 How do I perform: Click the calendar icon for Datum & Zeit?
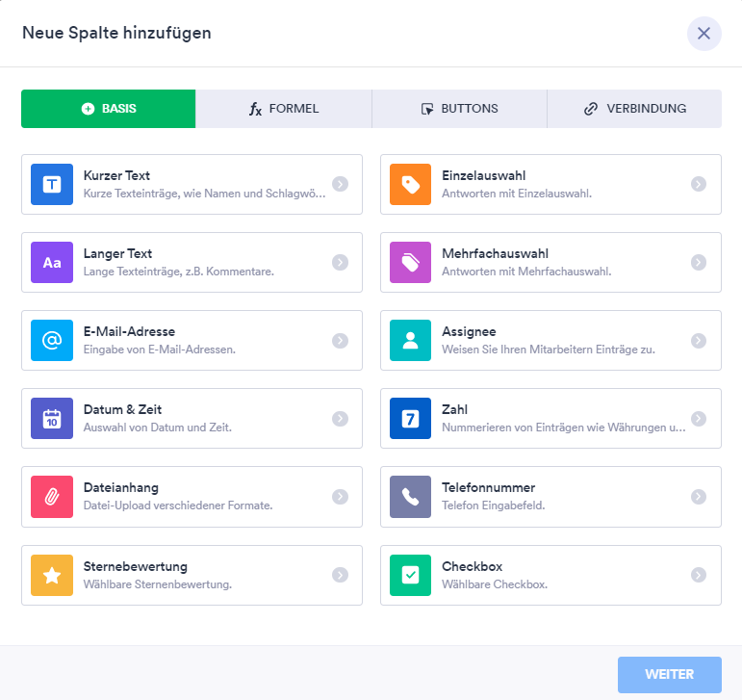[52, 419]
